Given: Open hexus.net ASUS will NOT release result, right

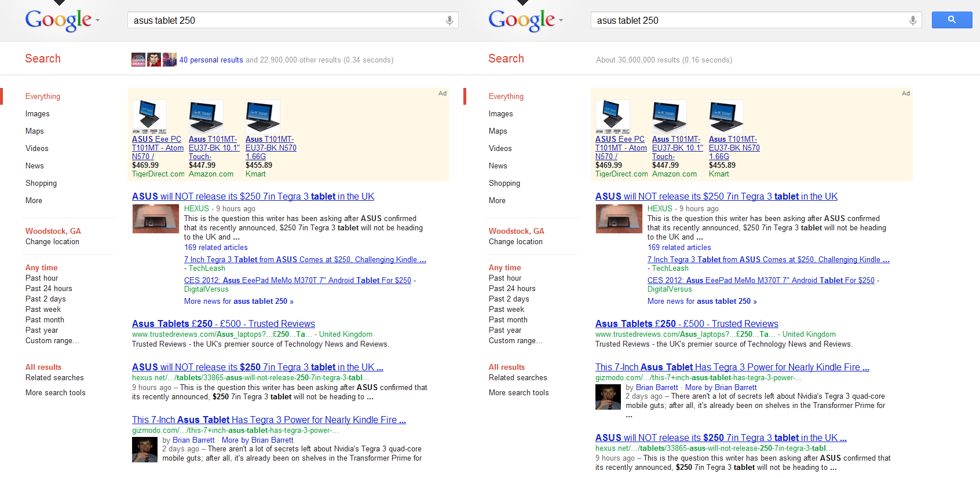Looking at the screenshot, I should point(721,438).
